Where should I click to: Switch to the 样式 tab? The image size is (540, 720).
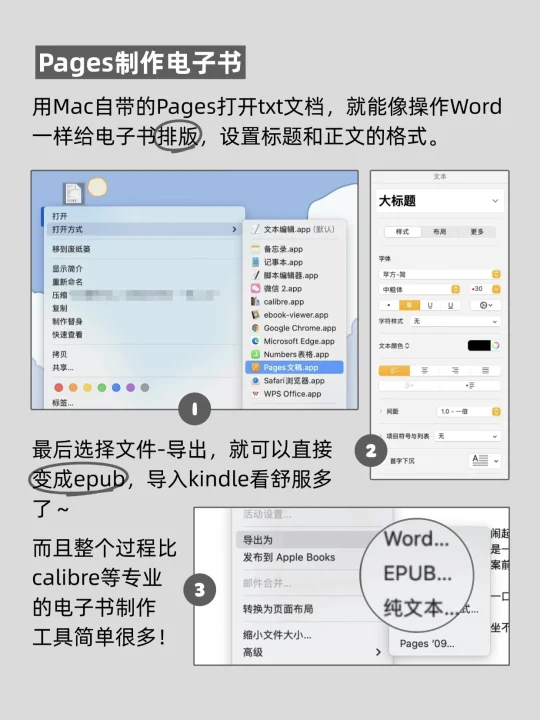point(402,232)
